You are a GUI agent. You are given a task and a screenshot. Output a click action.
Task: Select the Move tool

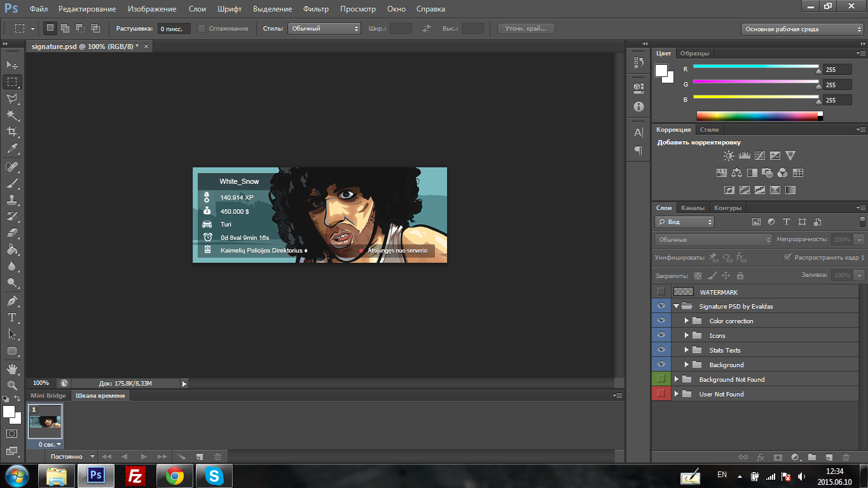(x=12, y=65)
